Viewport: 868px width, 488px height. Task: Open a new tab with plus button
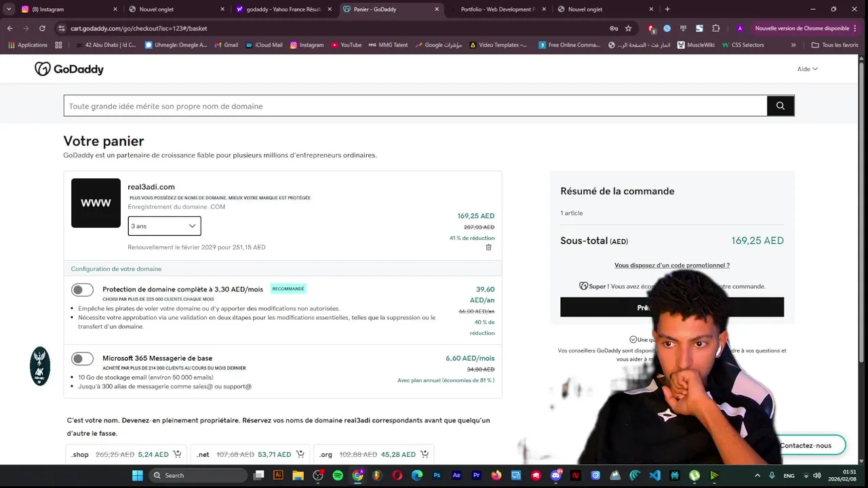[x=667, y=9]
